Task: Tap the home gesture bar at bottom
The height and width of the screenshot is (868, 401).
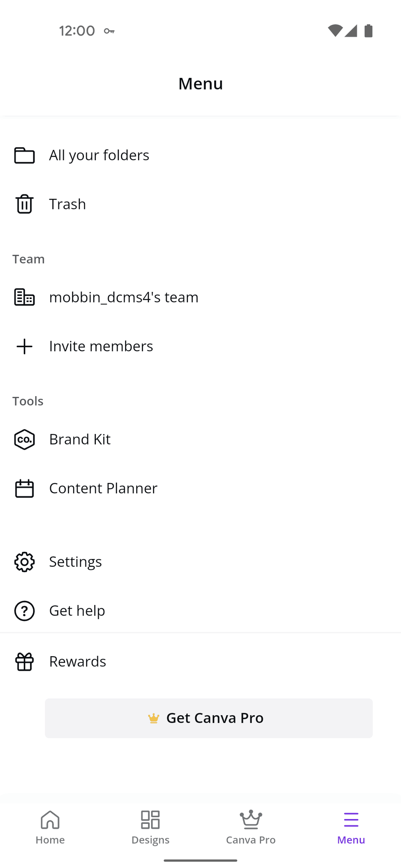Action: (200, 860)
